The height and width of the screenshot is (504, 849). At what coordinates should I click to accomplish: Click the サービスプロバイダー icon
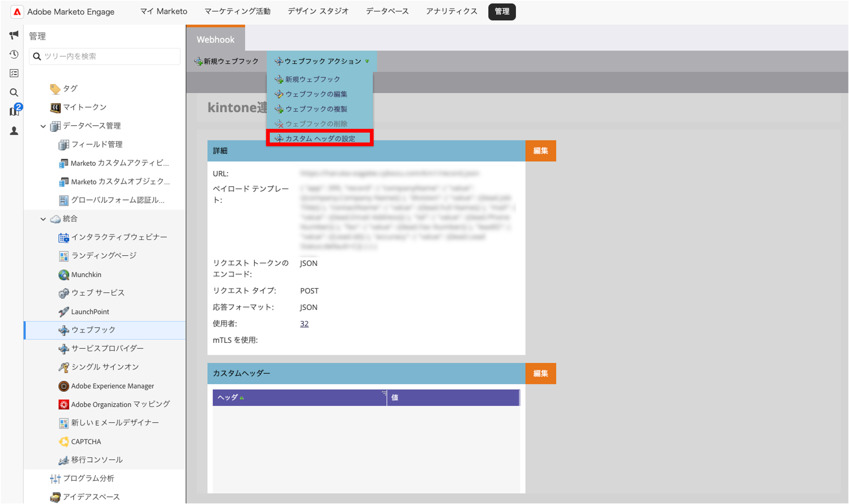tap(64, 349)
